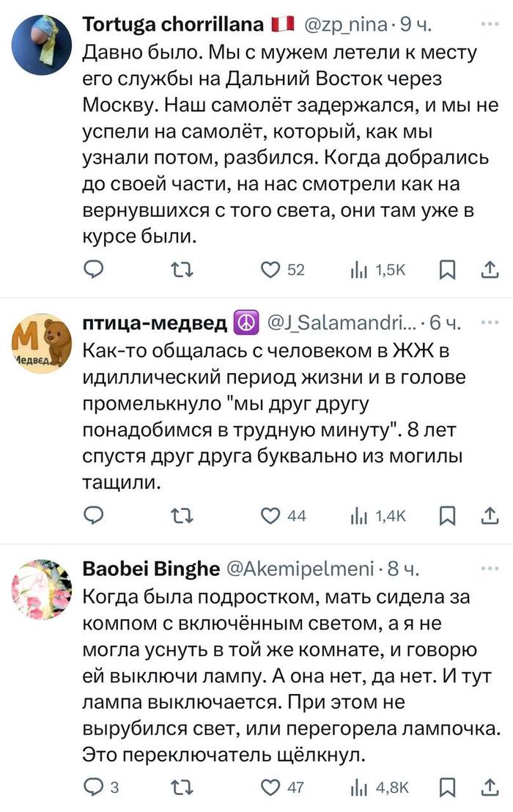
Task: Share the Tortuga chorrillana tweet
Action: click(x=489, y=270)
